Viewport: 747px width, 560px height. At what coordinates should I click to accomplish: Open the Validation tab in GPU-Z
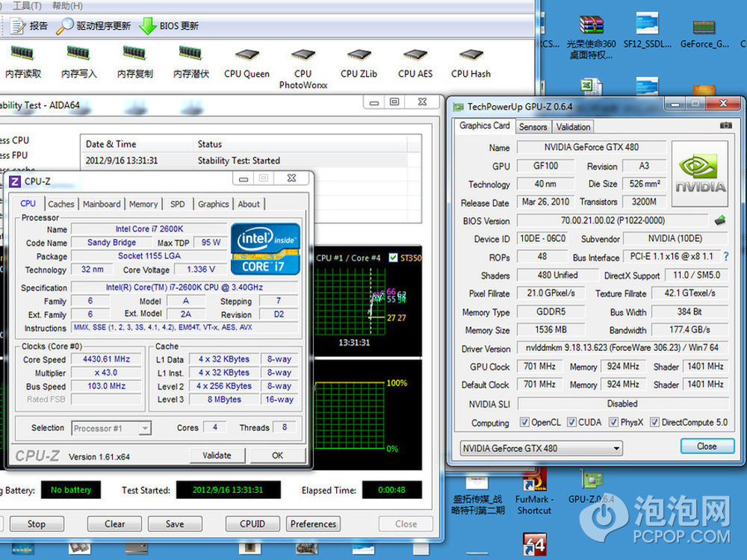point(573,127)
